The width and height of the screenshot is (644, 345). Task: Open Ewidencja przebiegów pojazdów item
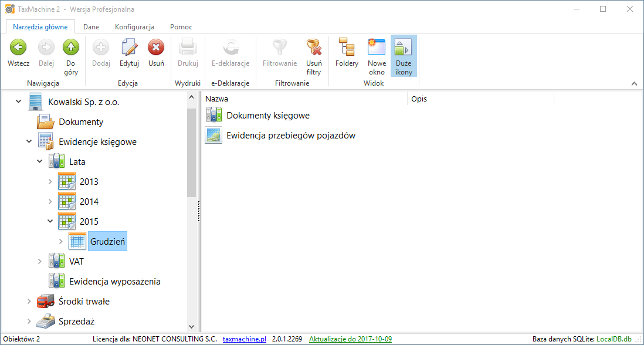pos(290,136)
